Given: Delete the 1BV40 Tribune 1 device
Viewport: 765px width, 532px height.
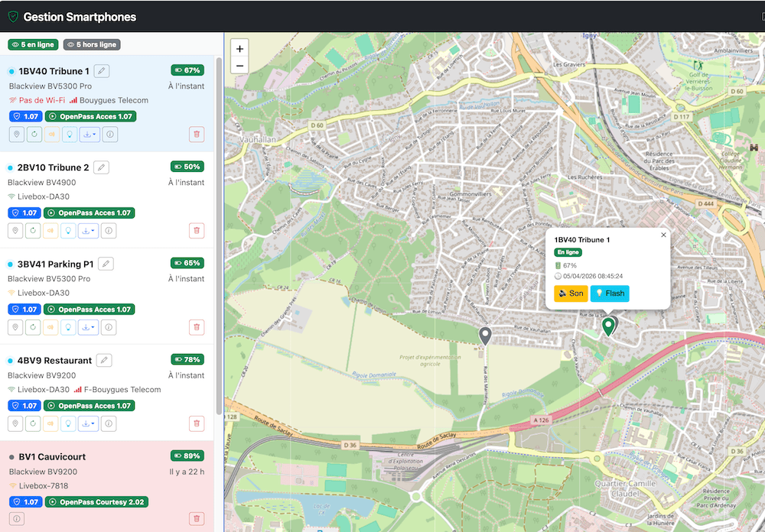Looking at the screenshot, I should [x=197, y=135].
